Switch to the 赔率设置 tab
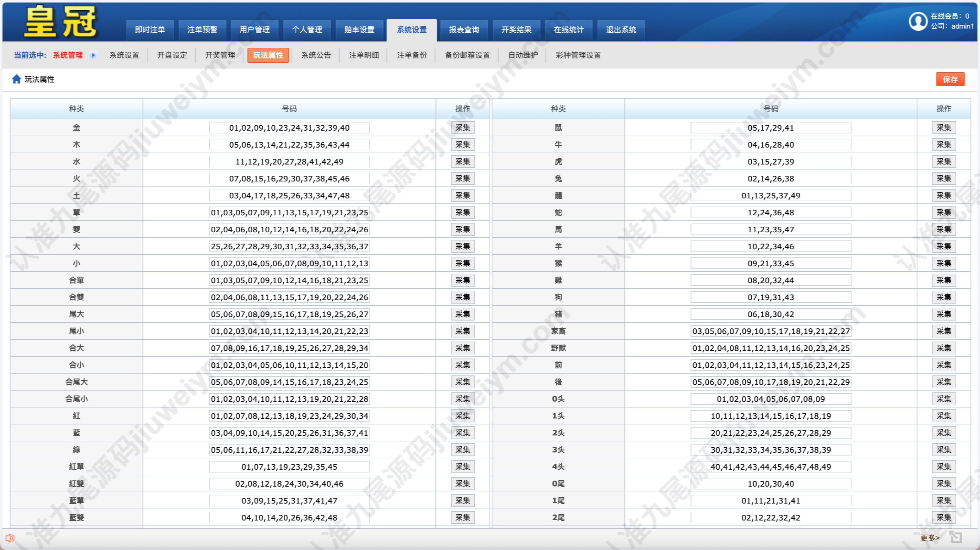 359,30
